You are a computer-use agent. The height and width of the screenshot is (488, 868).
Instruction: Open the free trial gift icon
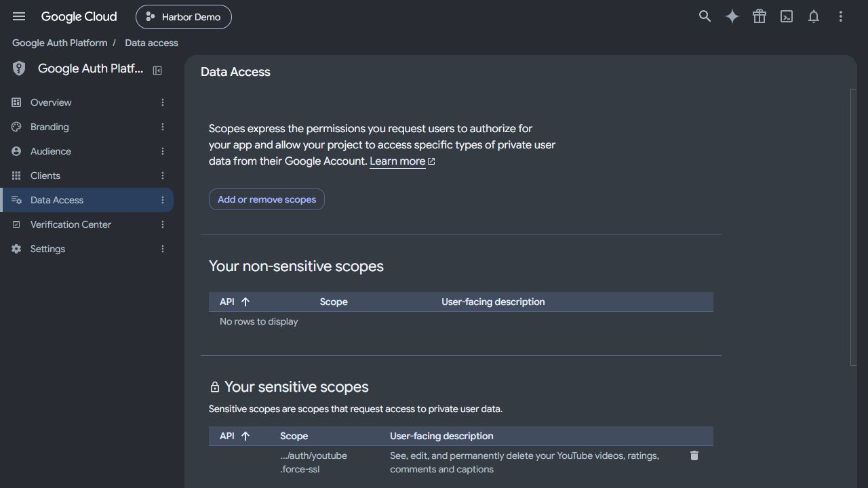[759, 16]
